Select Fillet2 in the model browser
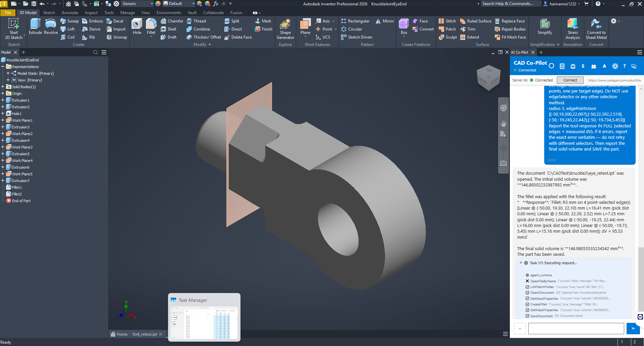Viewport: 644px width, 346px height. tap(17, 194)
